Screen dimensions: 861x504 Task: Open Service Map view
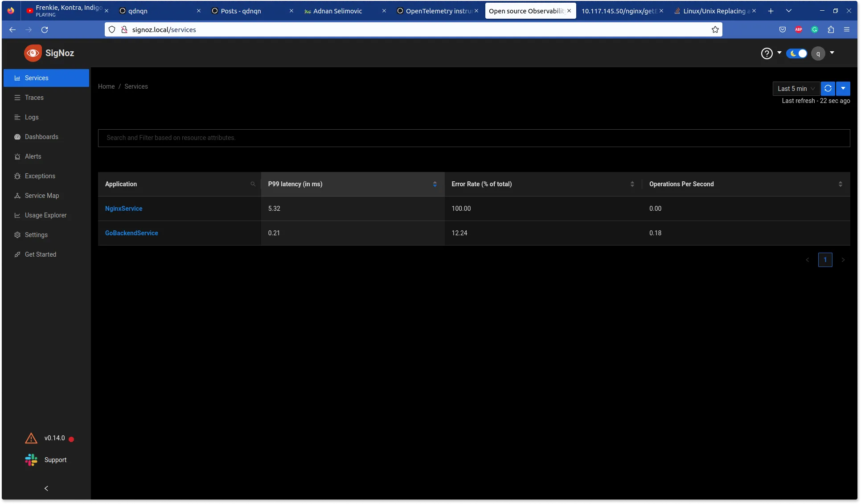41,196
